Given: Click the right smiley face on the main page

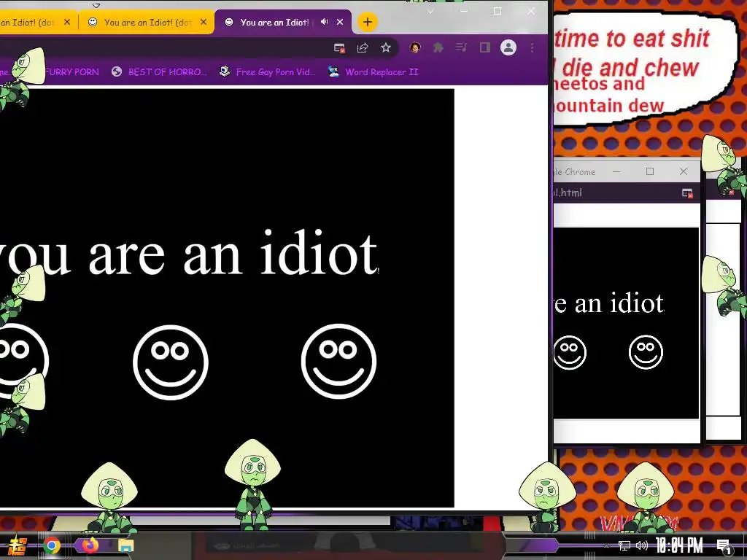Looking at the screenshot, I should 338,362.
